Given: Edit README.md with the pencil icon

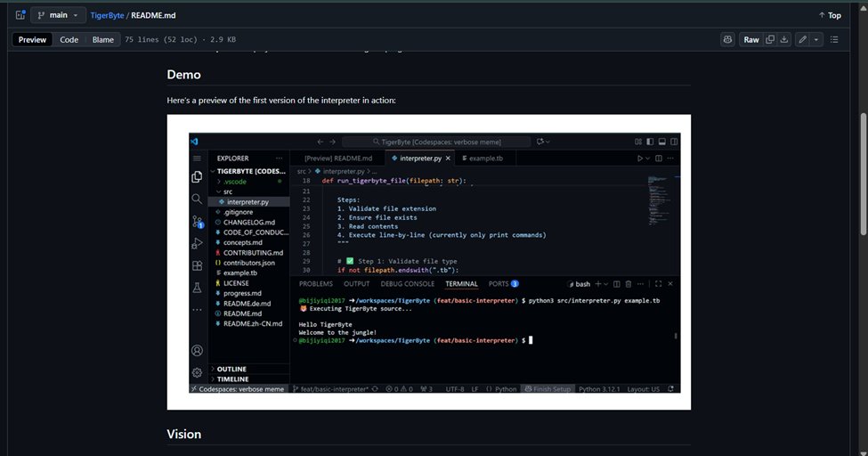Looking at the screenshot, I should tap(802, 39).
